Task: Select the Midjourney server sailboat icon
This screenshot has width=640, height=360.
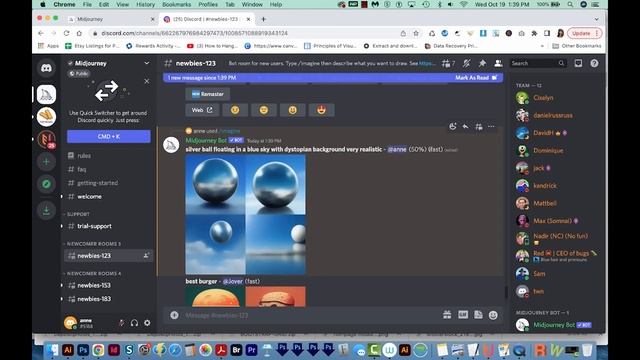Action: [x=46, y=94]
